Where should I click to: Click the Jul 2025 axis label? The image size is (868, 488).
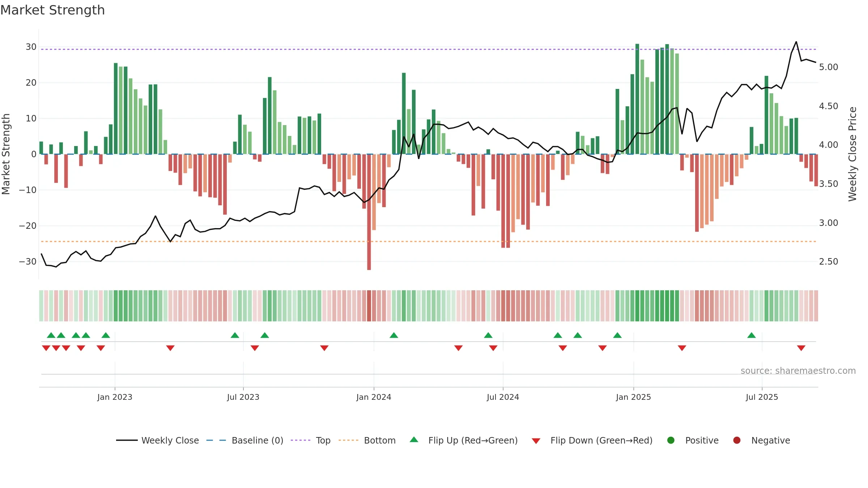pyautogui.click(x=762, y=397)
